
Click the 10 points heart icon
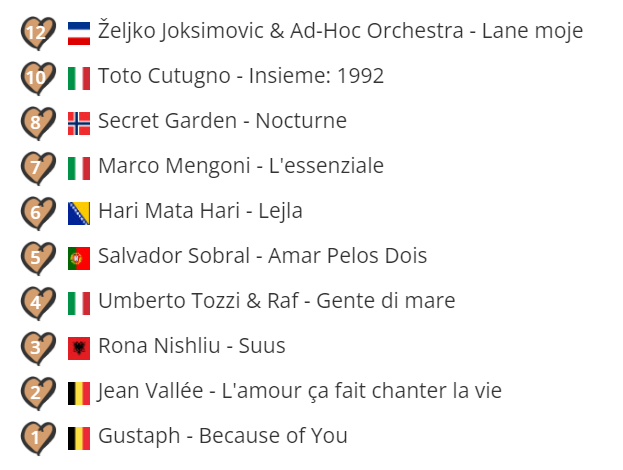(x=38, y=78)
